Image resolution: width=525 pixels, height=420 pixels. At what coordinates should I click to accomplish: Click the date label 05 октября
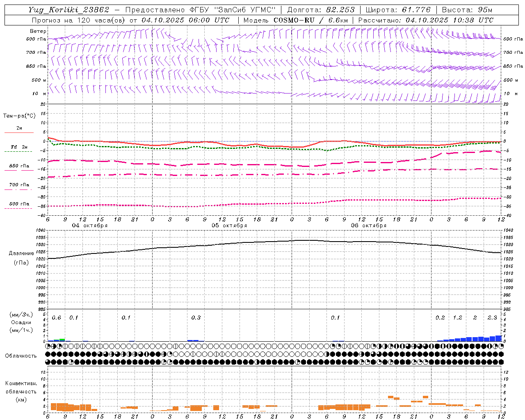(229, 226)
